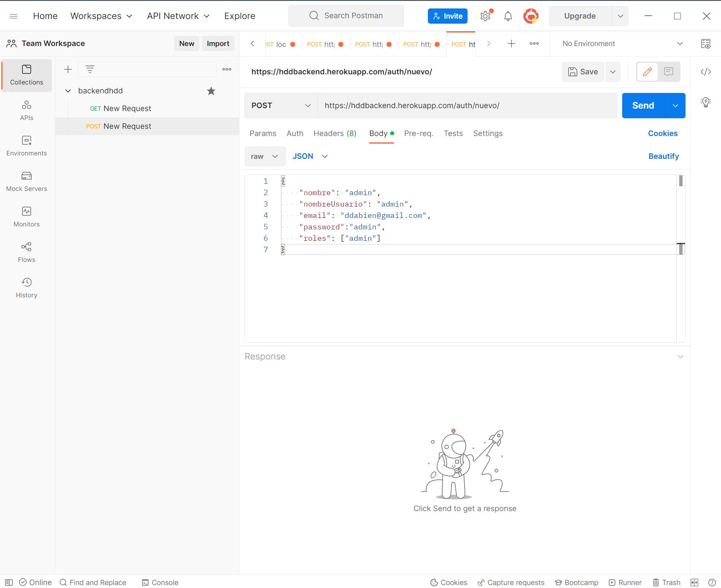Open the JSON format dropdown
Viewport: 721px width, 588px height.
310,156
